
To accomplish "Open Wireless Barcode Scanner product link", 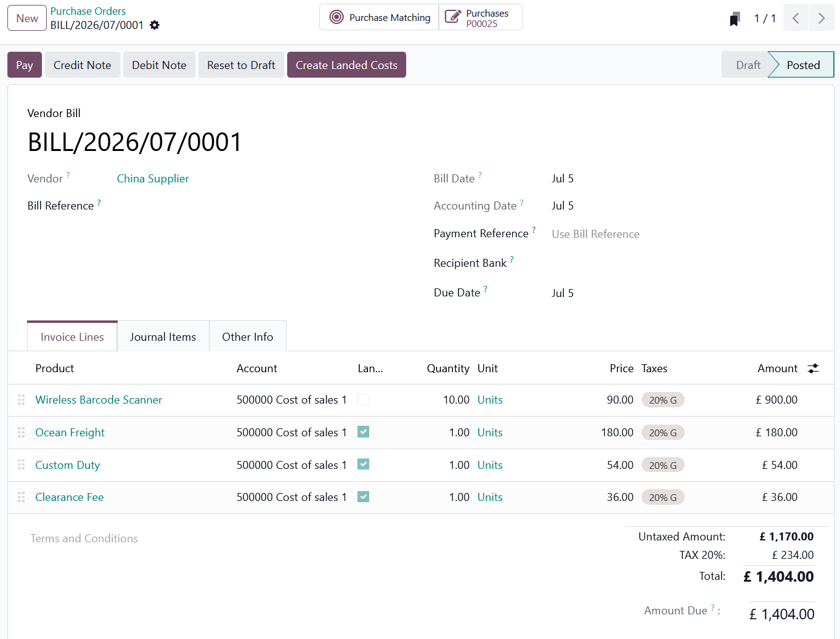I will (x=99, y=400).
